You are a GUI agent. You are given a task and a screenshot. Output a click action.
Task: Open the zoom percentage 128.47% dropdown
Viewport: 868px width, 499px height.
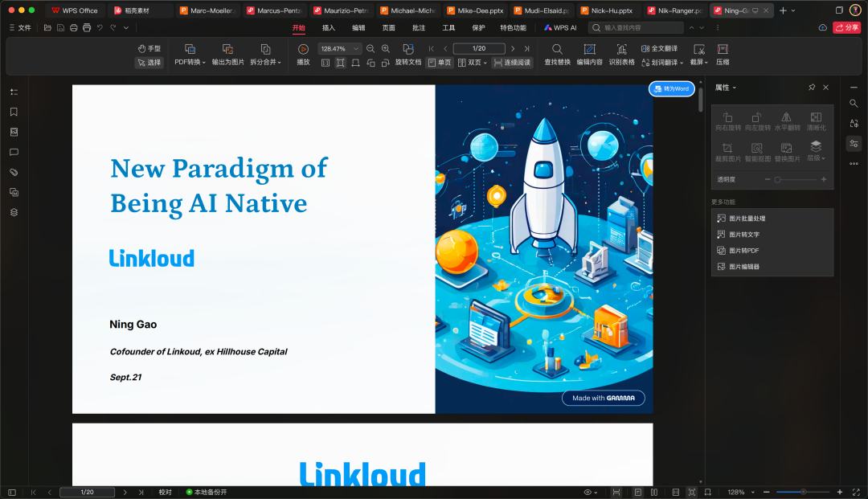[x=356, y=49]
